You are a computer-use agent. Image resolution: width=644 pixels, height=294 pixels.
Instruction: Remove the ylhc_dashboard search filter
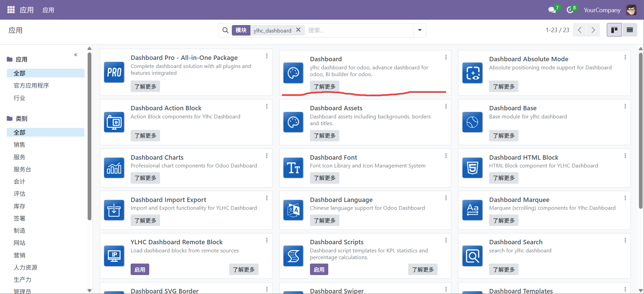pos(298,30)
